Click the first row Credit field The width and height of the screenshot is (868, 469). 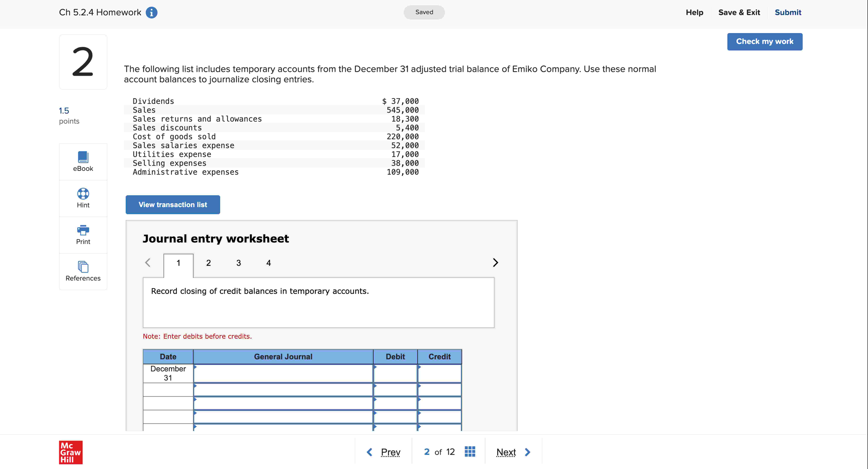click(x=439, y=373)
